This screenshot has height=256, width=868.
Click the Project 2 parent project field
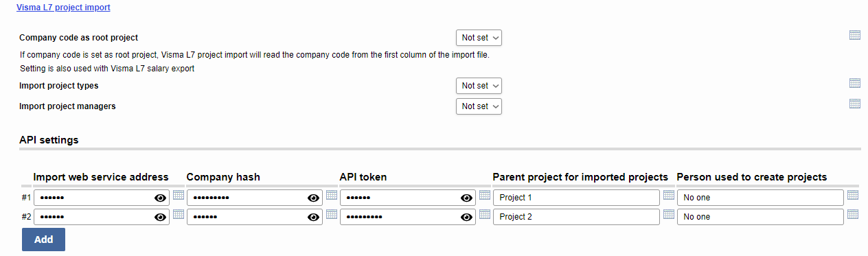tap(576, 217)
